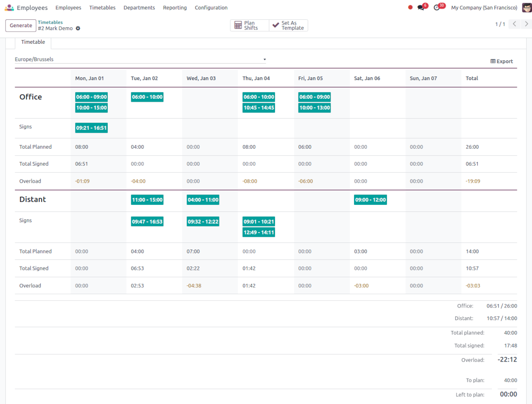
Task: Open Office shift 06:00 - 09:00 on Friday
Action: (x=314, y=97)
